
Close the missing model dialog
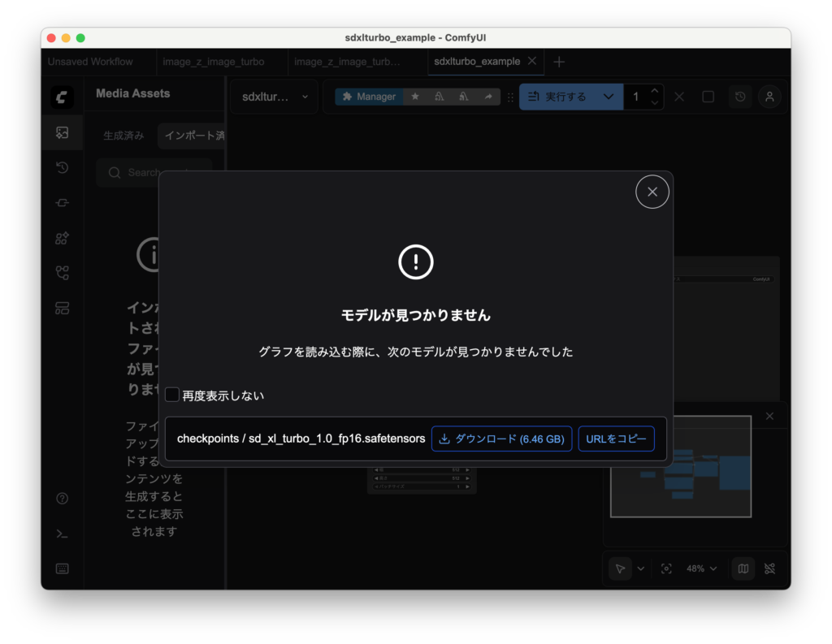coord(652,192)
